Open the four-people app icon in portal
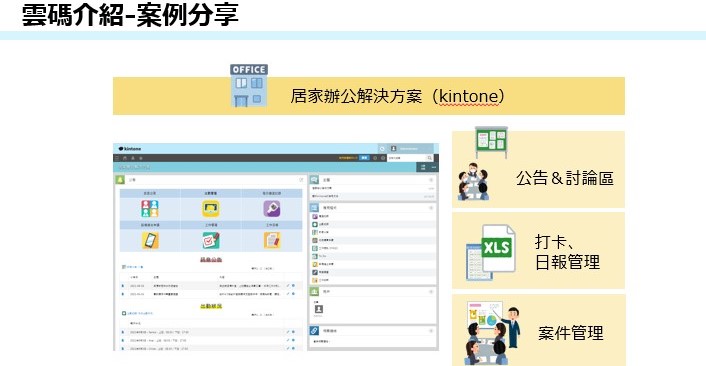Image resolution: width=706 pixels, height=366 pixels. (x=149, y=208)
